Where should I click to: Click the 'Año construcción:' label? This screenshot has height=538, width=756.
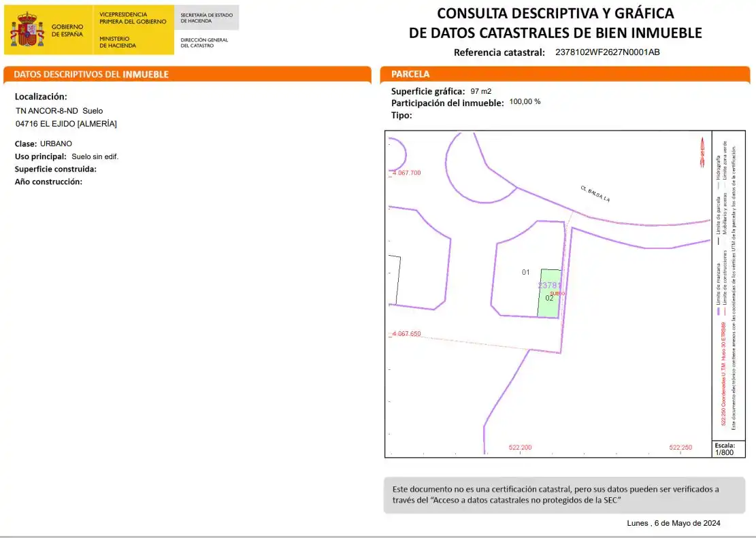[48, 182]
